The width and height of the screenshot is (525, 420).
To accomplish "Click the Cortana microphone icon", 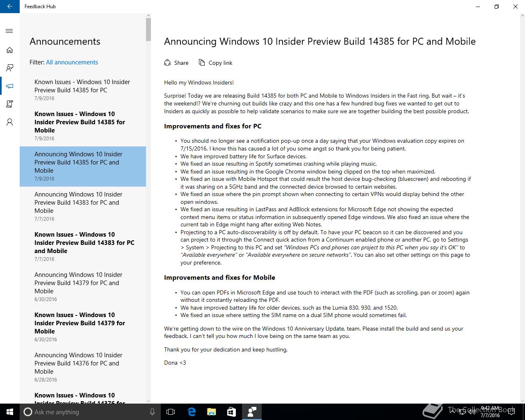I will pyautogui.click(x=152, y=412).
